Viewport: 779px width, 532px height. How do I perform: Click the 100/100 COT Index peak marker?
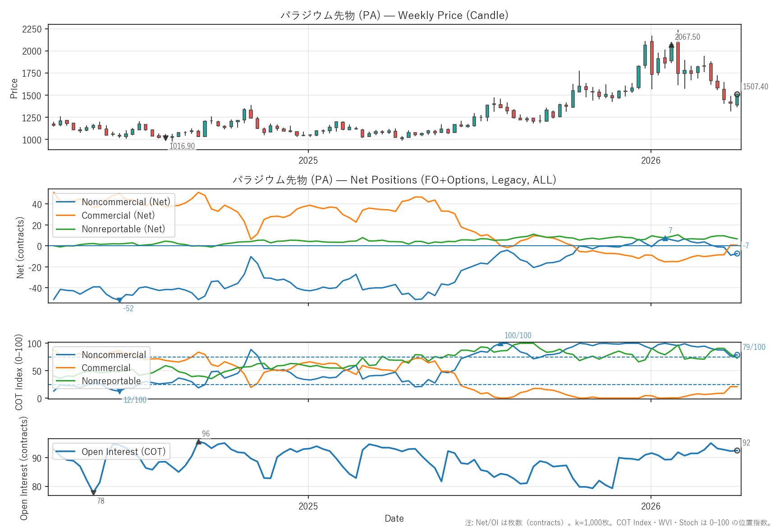pos(500,344)
